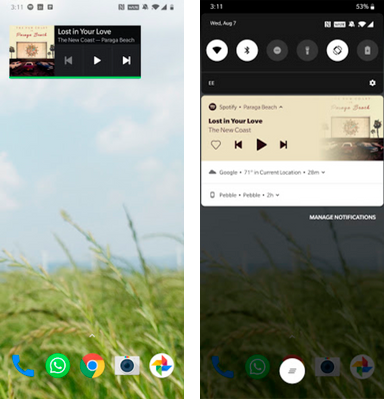Enable Do Not Disturb tile
Screen dimensions: 384x399
(x=277, y=50)
